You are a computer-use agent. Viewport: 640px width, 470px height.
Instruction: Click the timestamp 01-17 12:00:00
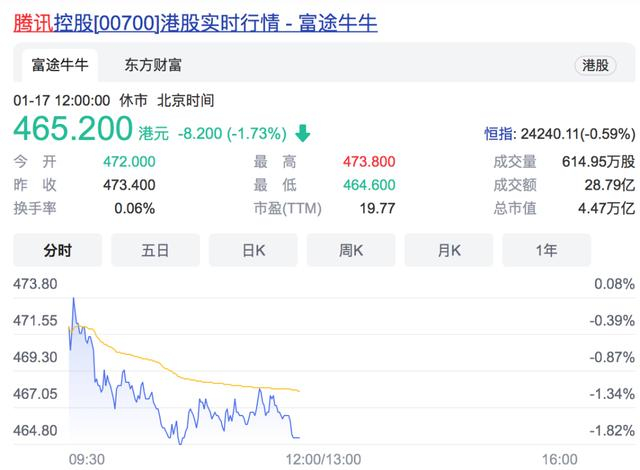tap(62, 100)
